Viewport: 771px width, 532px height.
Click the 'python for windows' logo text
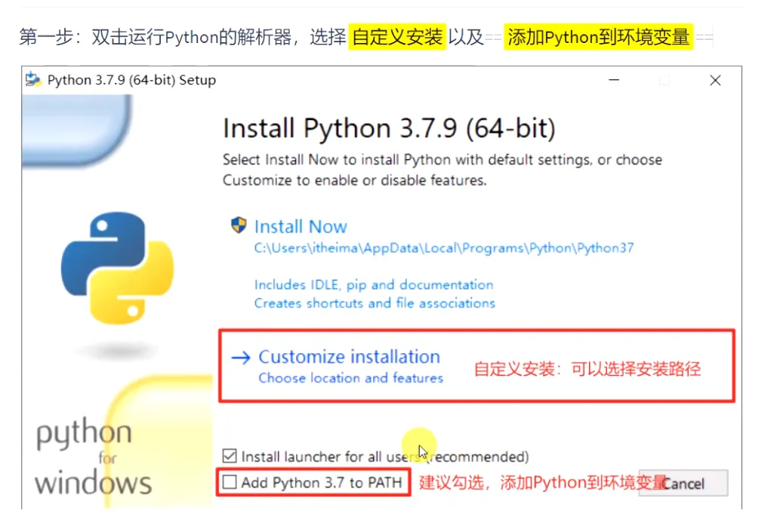92,456
